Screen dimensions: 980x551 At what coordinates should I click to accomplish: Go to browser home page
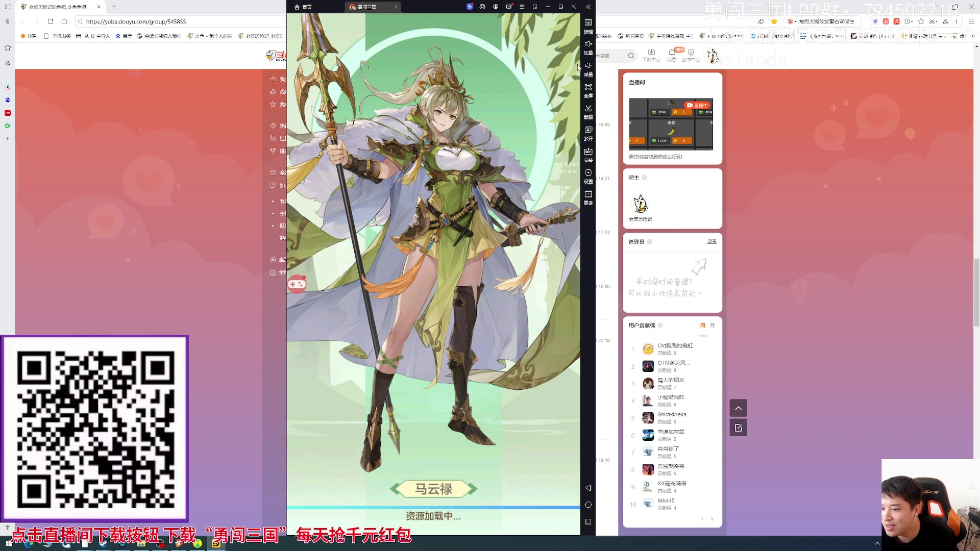[x=64, y=21]
